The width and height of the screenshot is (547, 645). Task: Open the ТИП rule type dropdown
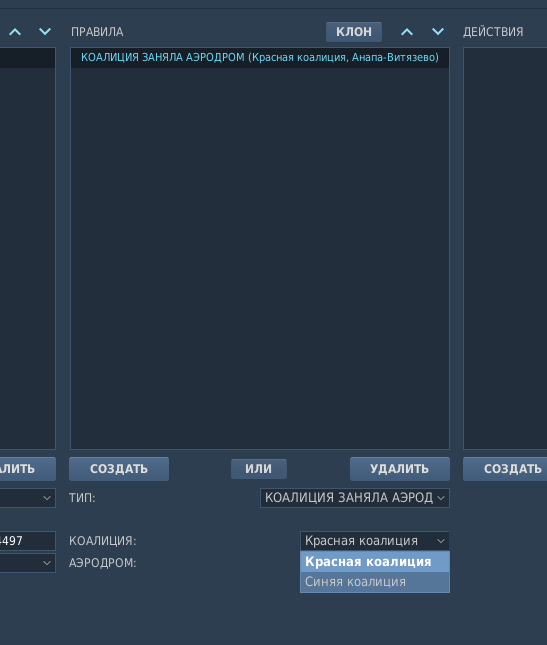tap(355, 498)
